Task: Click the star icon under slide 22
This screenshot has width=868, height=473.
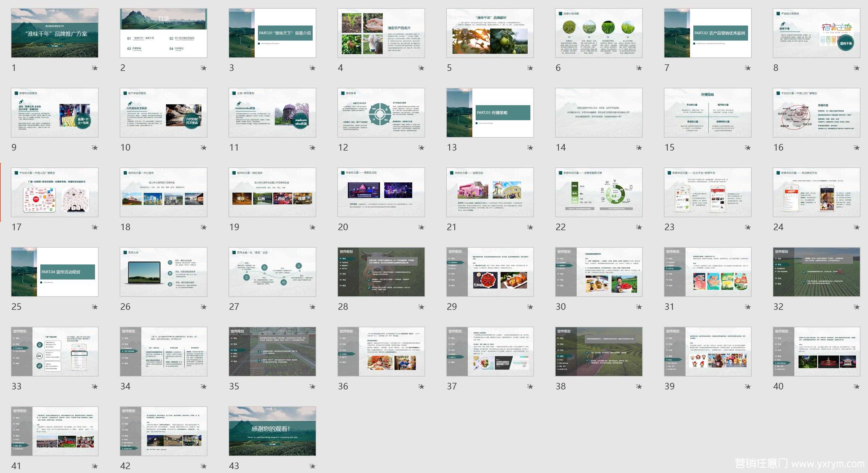Action: pyautogui.click(x=639, y=227)
